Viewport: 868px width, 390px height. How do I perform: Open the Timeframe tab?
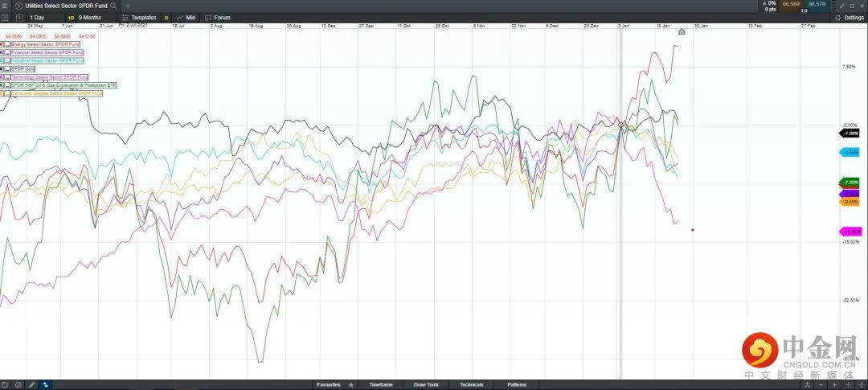click(x=381, y=384)
